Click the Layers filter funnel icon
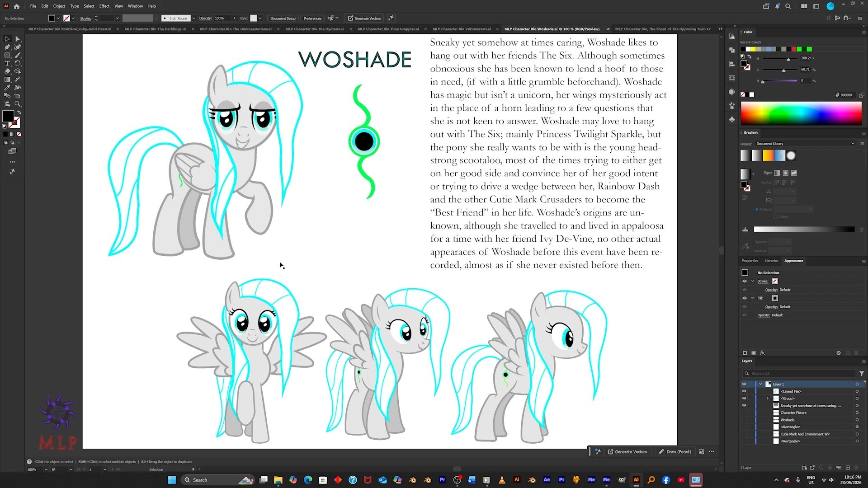868x488 pixels. pos(862,374)
